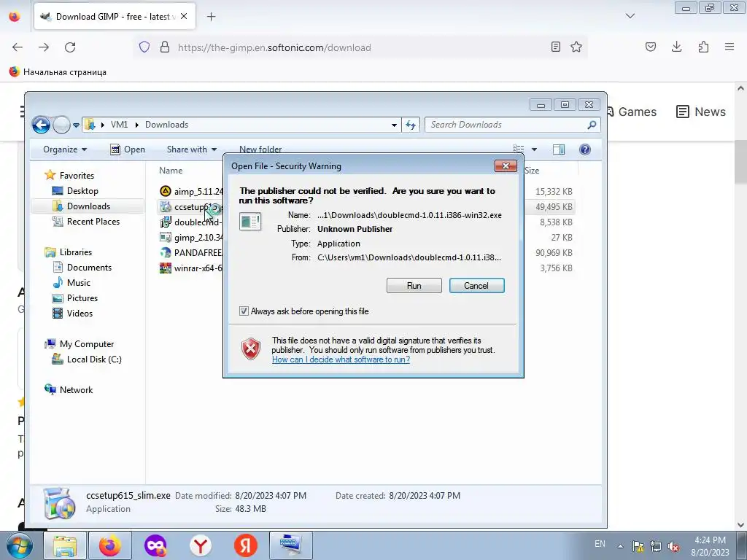Select the gimp_2.10.34 file icon
This screenshot has height=560, width=747.
(x=166, y=237)
